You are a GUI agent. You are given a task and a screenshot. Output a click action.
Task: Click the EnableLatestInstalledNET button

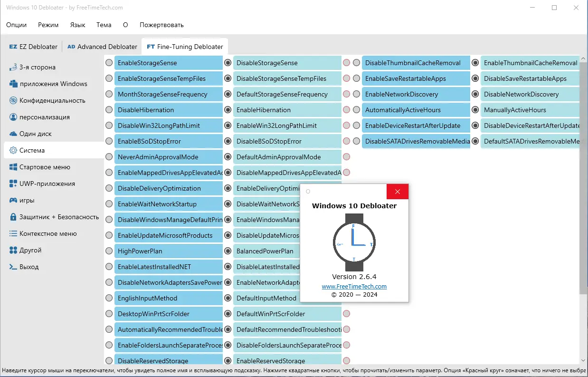click(x=169, y=267)
